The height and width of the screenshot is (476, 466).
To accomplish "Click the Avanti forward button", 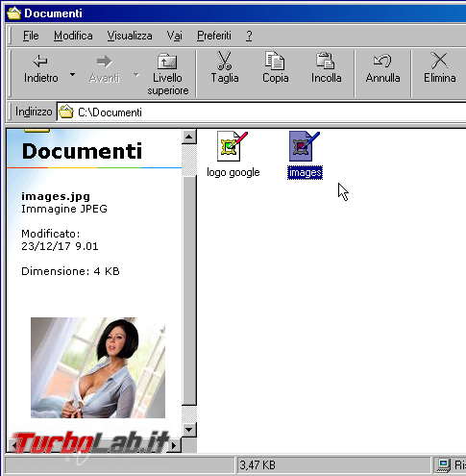I will coord(105,69).
